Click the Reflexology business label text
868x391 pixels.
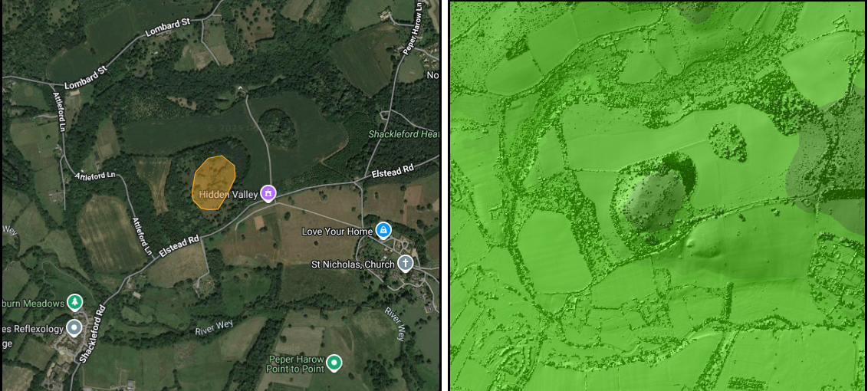pos(32,329)
